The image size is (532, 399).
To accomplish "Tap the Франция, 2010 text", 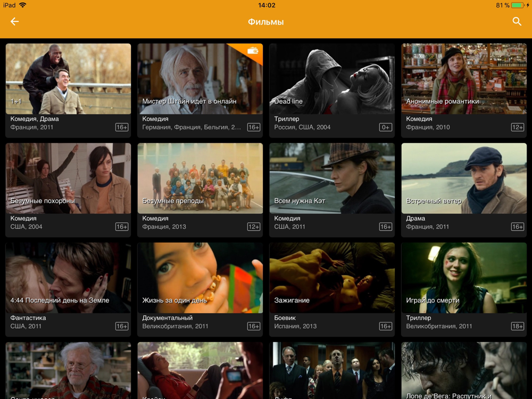I will [x=428, y=127].
